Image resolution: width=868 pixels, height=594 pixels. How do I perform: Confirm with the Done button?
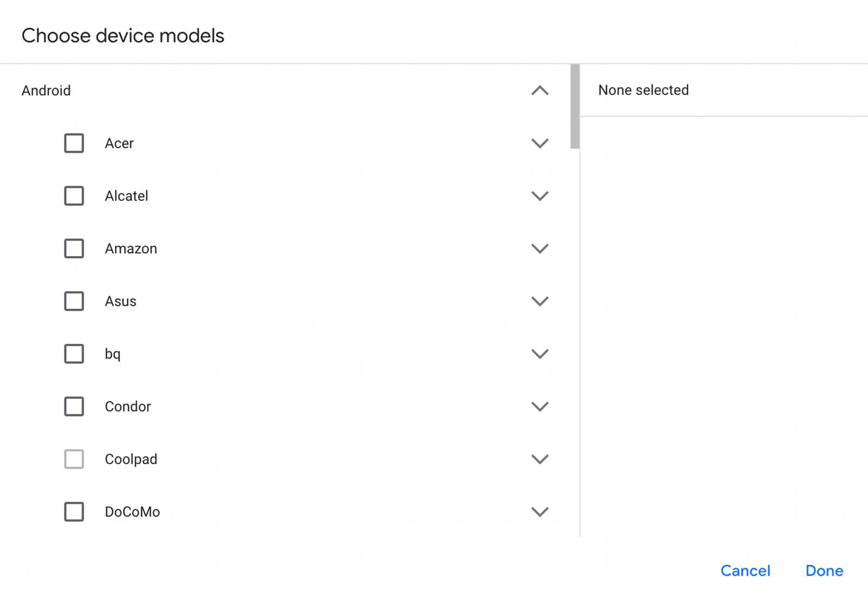(x=824, y=571)
